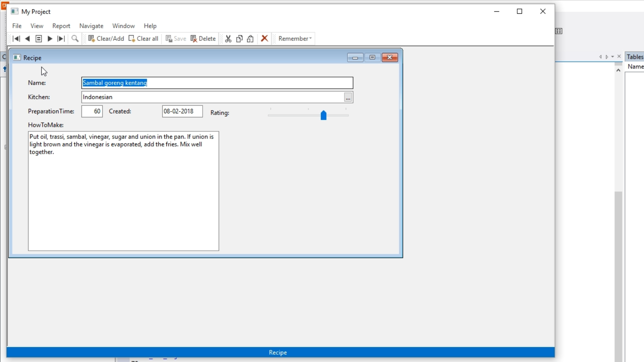This screenshot has width=644, height=362.
Task: Click the copy icon in toolbar
Action: point(239,39)
